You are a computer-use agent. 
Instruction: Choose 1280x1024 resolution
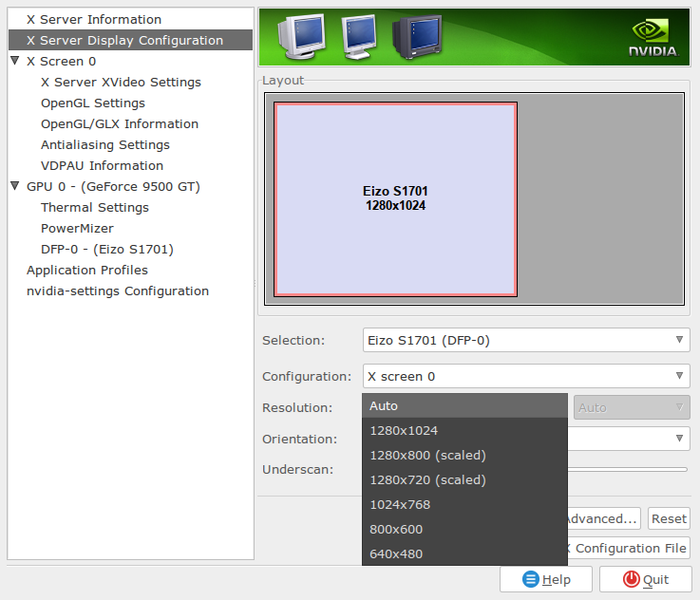point(464,430)
